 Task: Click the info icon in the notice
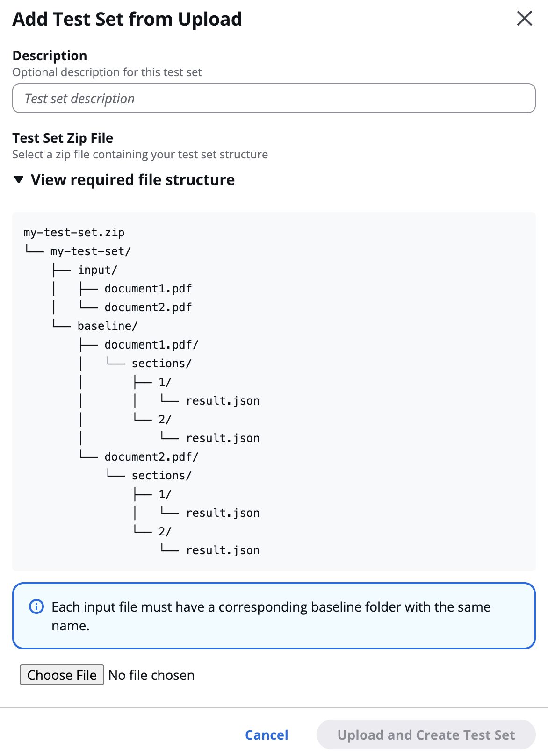36,606
